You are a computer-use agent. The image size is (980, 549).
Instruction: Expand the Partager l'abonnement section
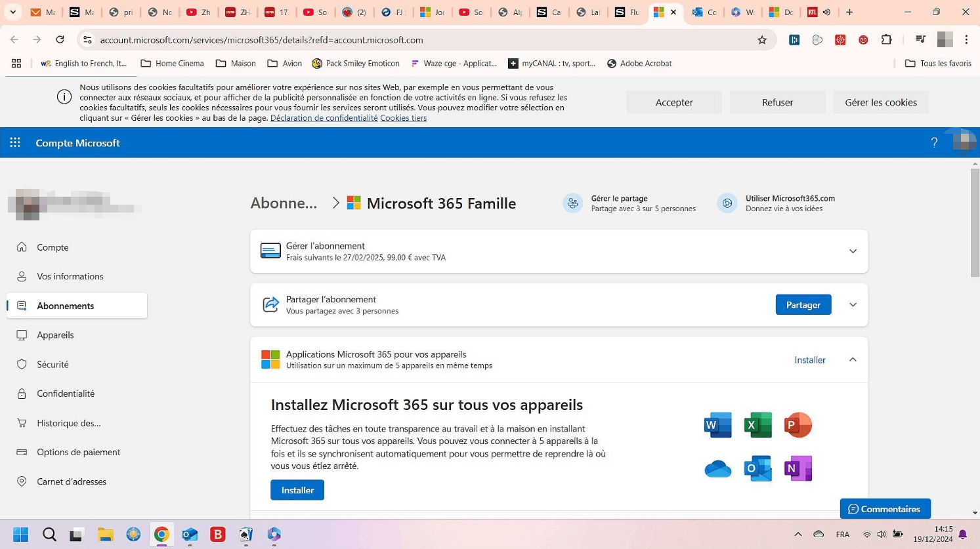[853, 305]
